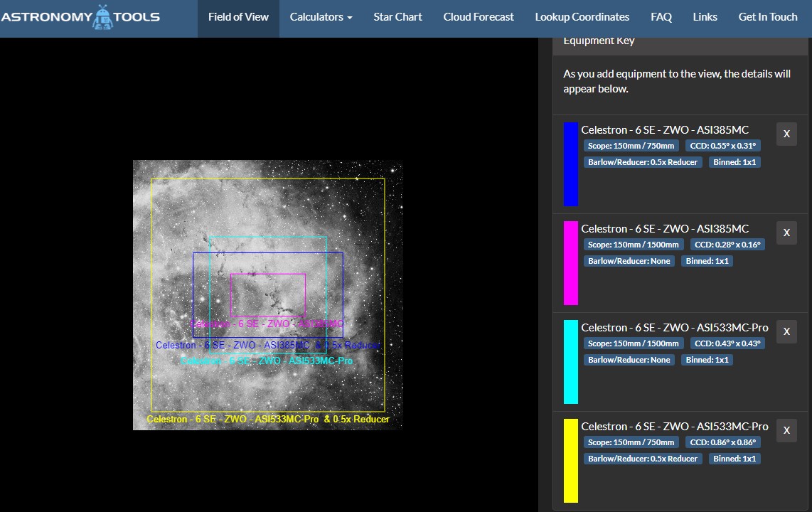Click the Astronomy Tools robot logo
812x512 pixels.
[80, 17]
